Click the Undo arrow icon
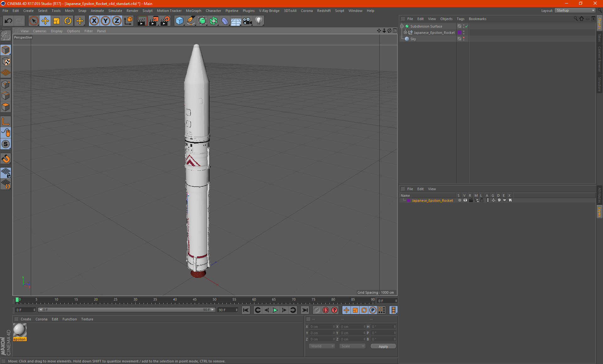This screenshot has height=364, width=603. coord(8,21)
